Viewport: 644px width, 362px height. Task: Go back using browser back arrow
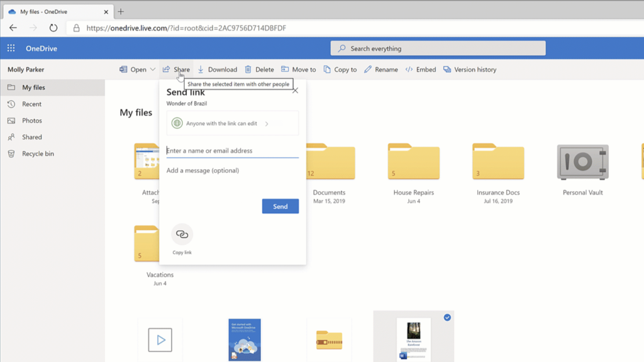tap(13, 28)
